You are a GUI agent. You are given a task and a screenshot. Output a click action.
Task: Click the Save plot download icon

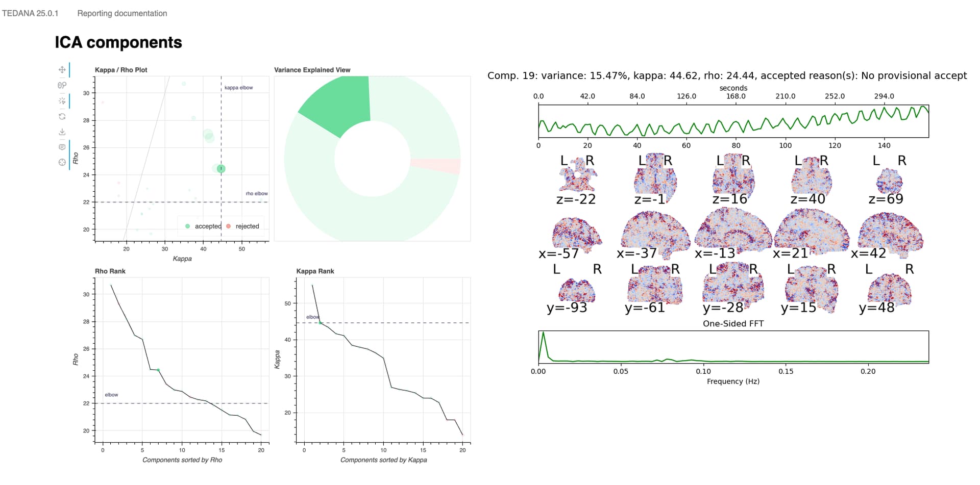(x=62, y=132)
